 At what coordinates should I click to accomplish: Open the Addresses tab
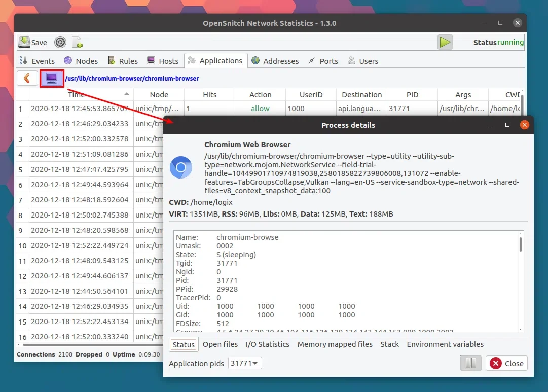pos(275,61)
